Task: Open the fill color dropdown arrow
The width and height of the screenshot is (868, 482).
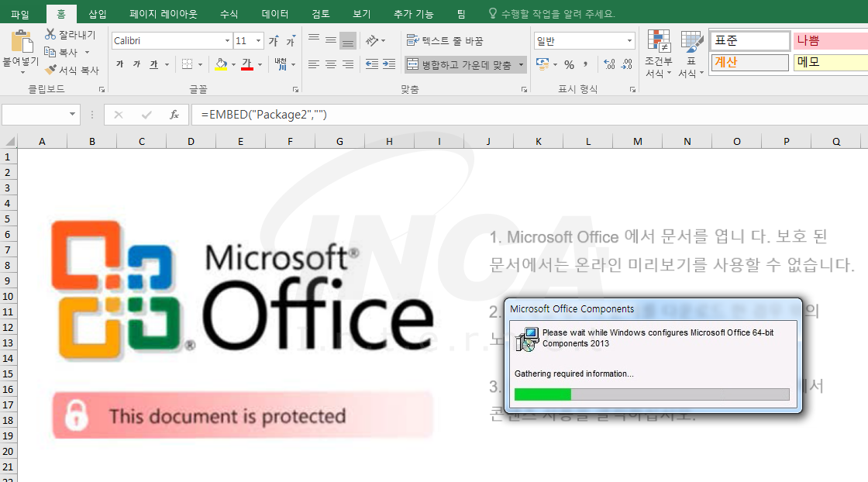Action: (x=233, y=65)
